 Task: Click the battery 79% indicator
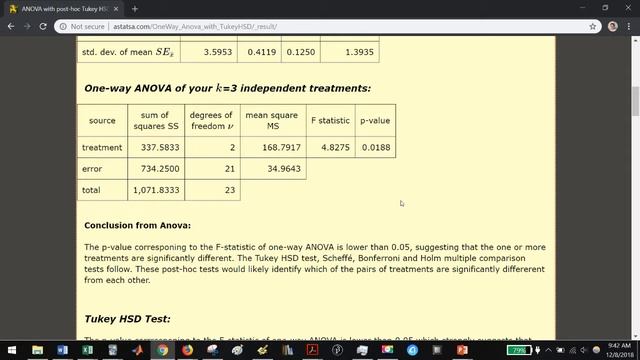point(519,350)
